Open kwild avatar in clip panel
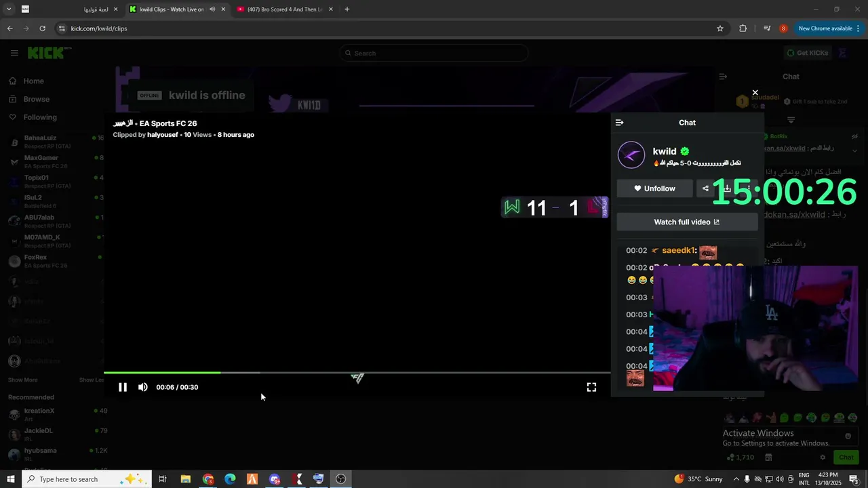868x488 pixels. pos(631,155)
